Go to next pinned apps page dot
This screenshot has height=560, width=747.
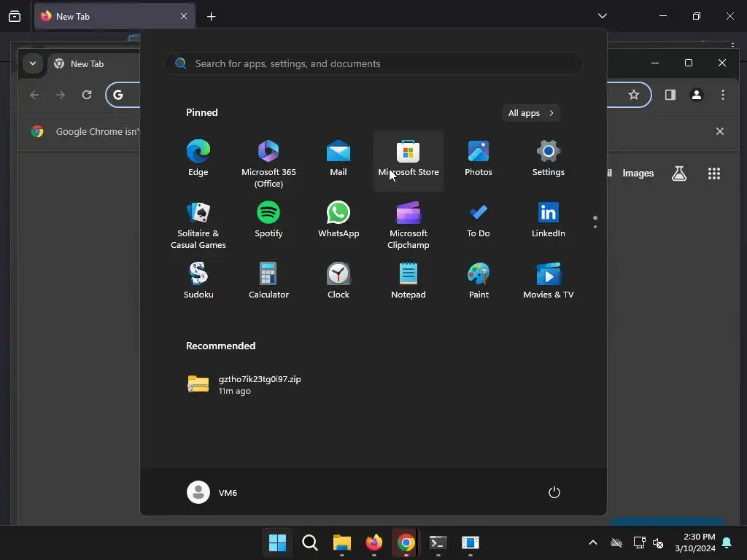click(x=595, y=227)
